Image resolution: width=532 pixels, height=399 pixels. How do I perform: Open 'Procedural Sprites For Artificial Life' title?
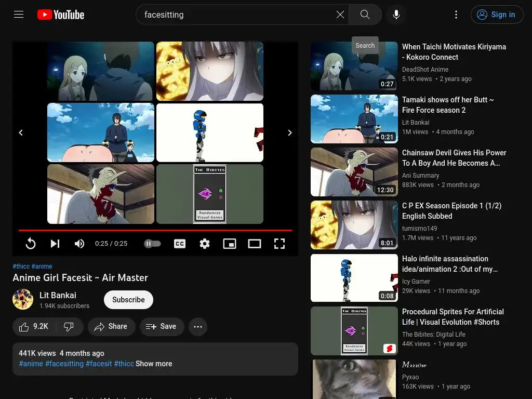pos(453,316)
